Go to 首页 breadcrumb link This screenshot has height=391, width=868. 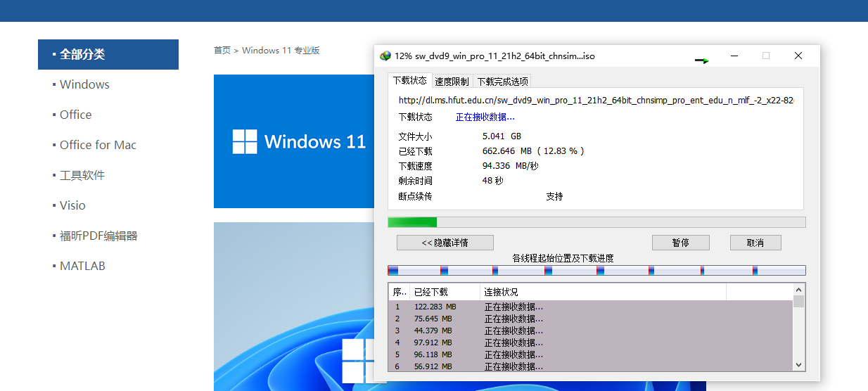(222, 50)
